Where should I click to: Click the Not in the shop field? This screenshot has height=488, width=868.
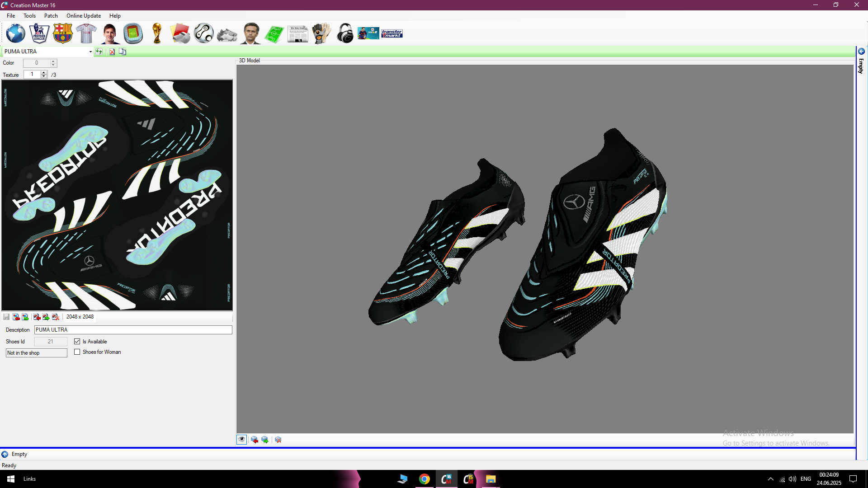point(37,353)
